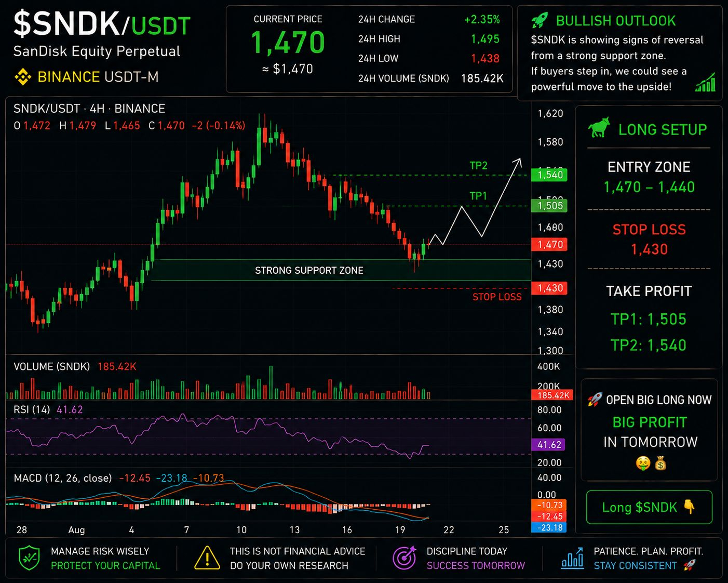Click the purple 41.62 RSI tag on the axis
This screenshot has height=583, width=728.
point(549,445)
